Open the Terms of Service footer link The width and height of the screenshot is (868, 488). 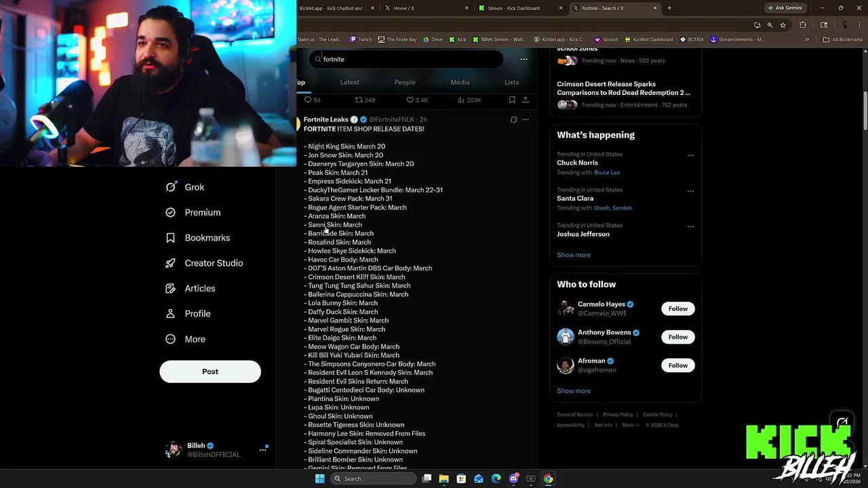tap(575, 415)
